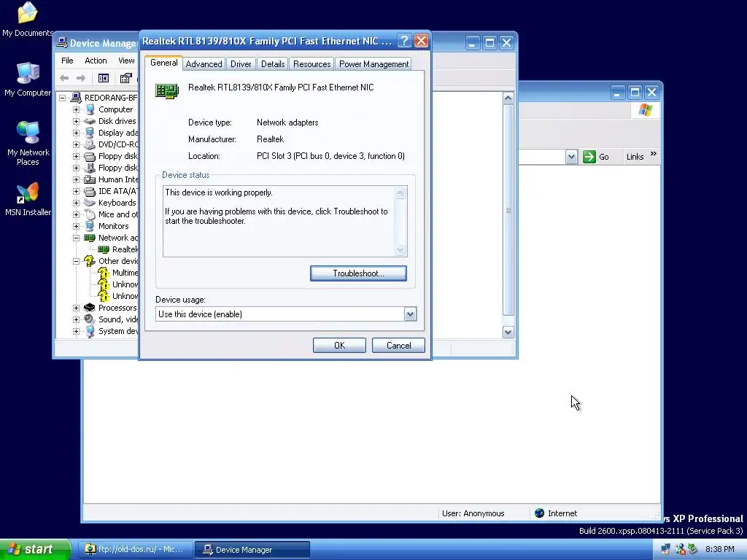Select the General tab
Viewport: 747px width, 560px height.
(164, 63)
